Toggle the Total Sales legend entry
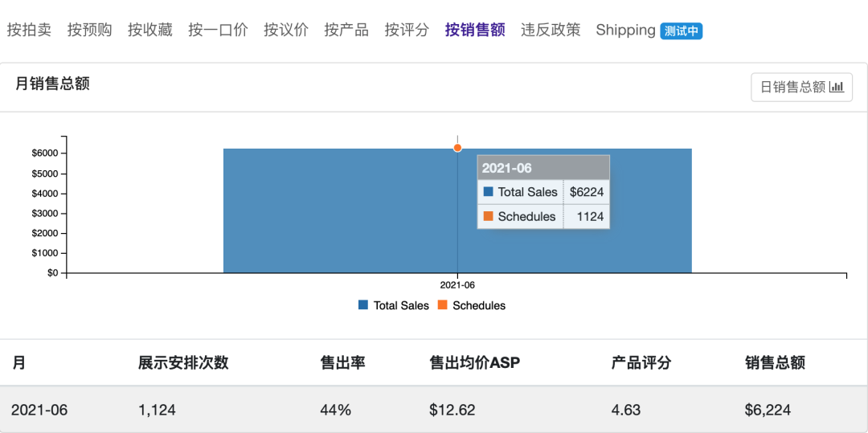The image size is (868, 433). click(394, 305)
